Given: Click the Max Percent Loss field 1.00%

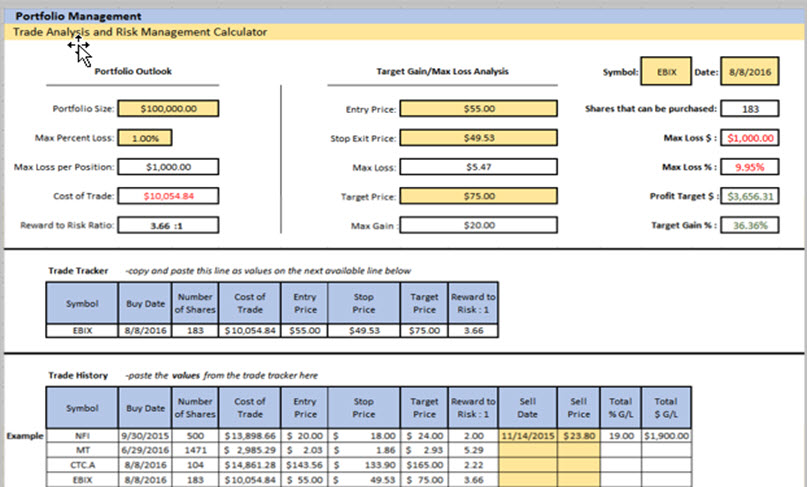Looking at the screenshot, I should pyautogui.click(x=145, y=138).
